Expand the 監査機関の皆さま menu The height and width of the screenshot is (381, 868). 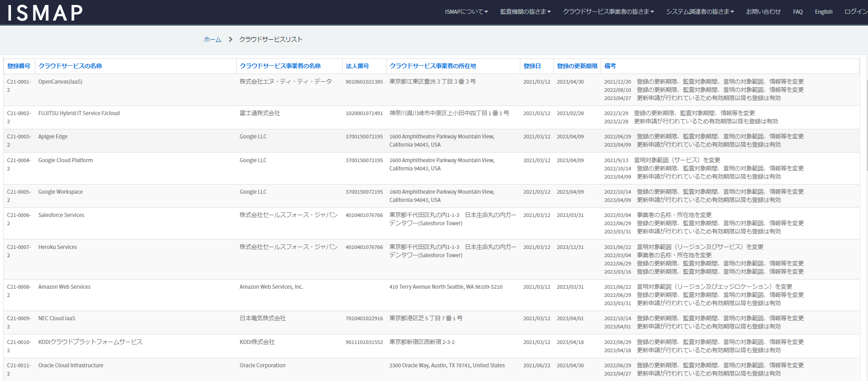(525, 12)
